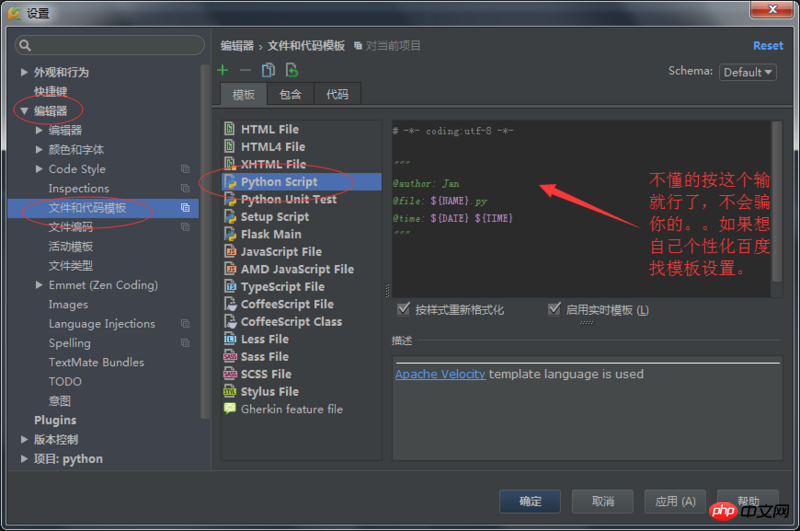
Task: Click in the settings search field
Action: coord(110,45)
